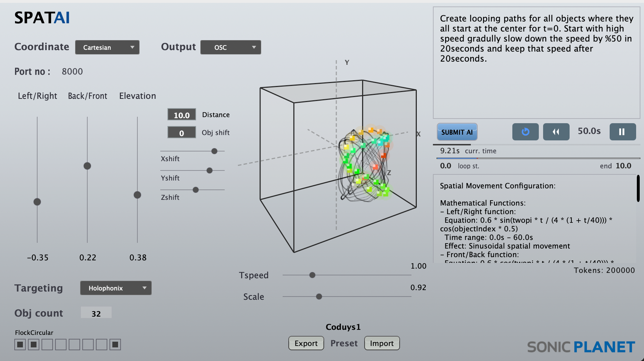Click the SUBMIT AI button
This screenshot has height=361, width=644.
[457, 132]
